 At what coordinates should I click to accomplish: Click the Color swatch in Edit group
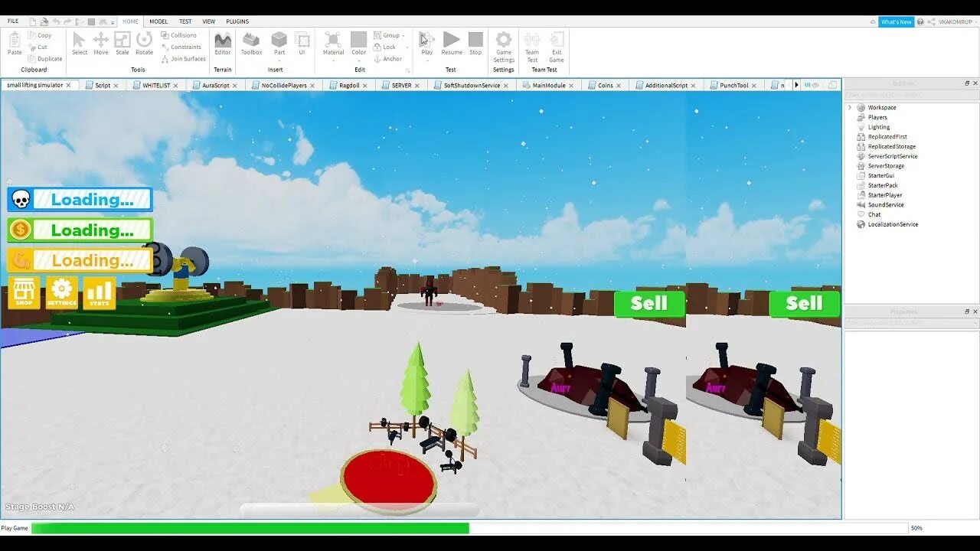coord(358,40)
